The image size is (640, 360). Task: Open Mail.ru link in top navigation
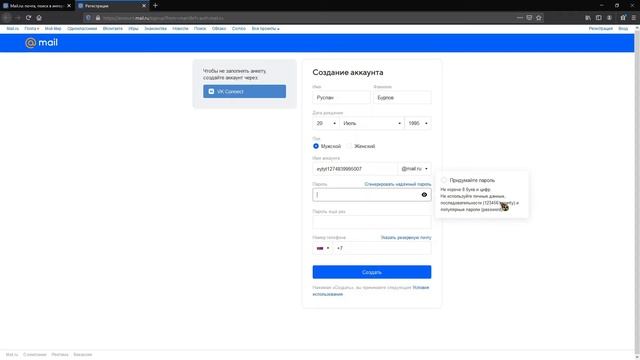point(12,29)
